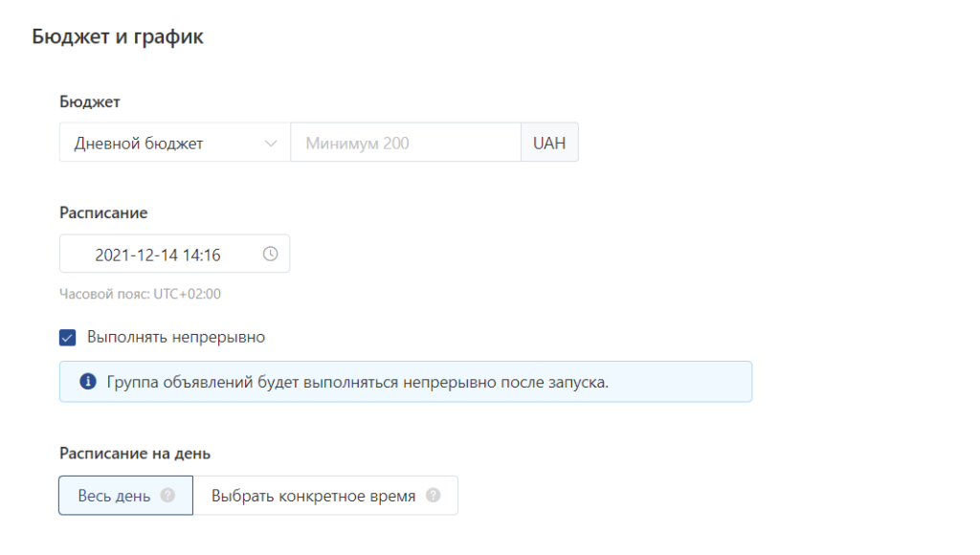Click the info icon in the blue notice
Image resolution: width=980 pixels, height=555 pixels.
click(88, 381)
